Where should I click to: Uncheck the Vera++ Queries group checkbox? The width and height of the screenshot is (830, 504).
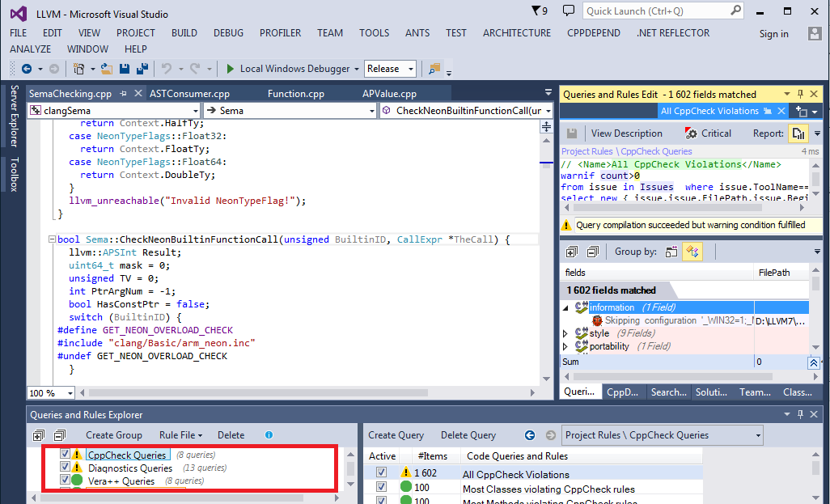point(65,479)
